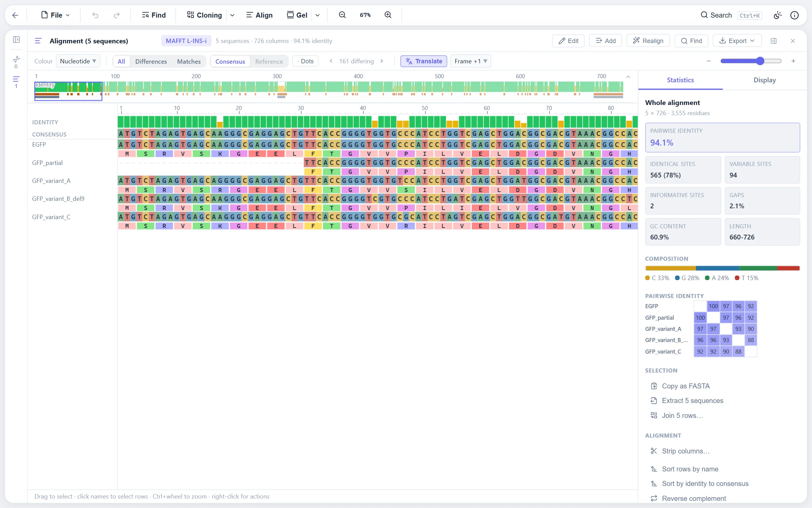The width and height of the screenshot is (812, 508).
Task: Click the Realign button
Action: click(648, 41)
